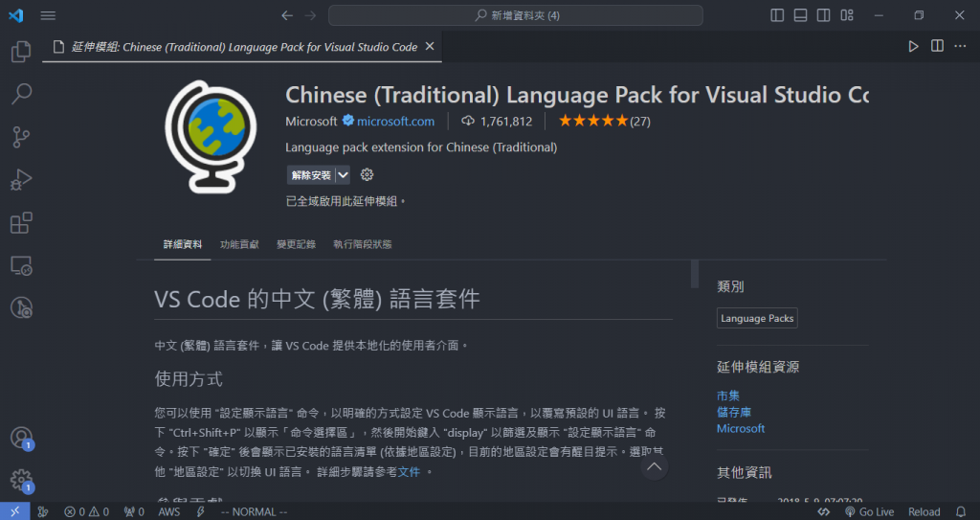
Task: Click the -- NORMAL -- vim mode indicator
Action: tap(254, 512)
